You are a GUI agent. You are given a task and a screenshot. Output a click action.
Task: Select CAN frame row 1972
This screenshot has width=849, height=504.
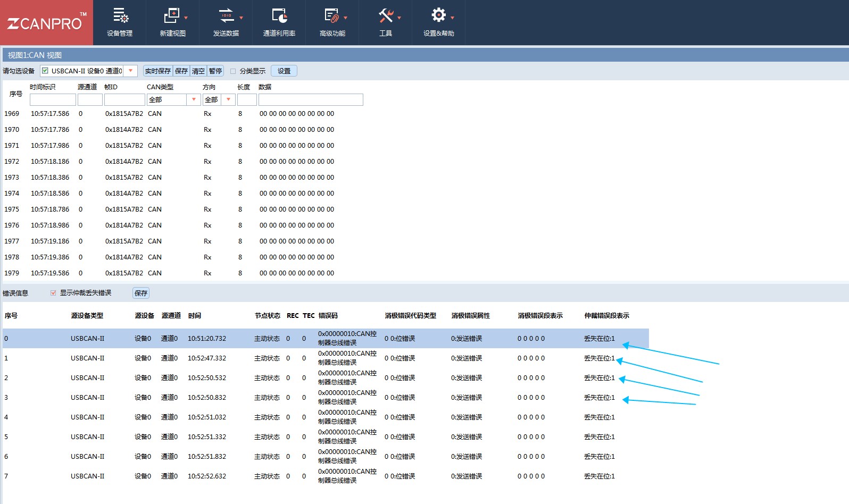point(184,162)
